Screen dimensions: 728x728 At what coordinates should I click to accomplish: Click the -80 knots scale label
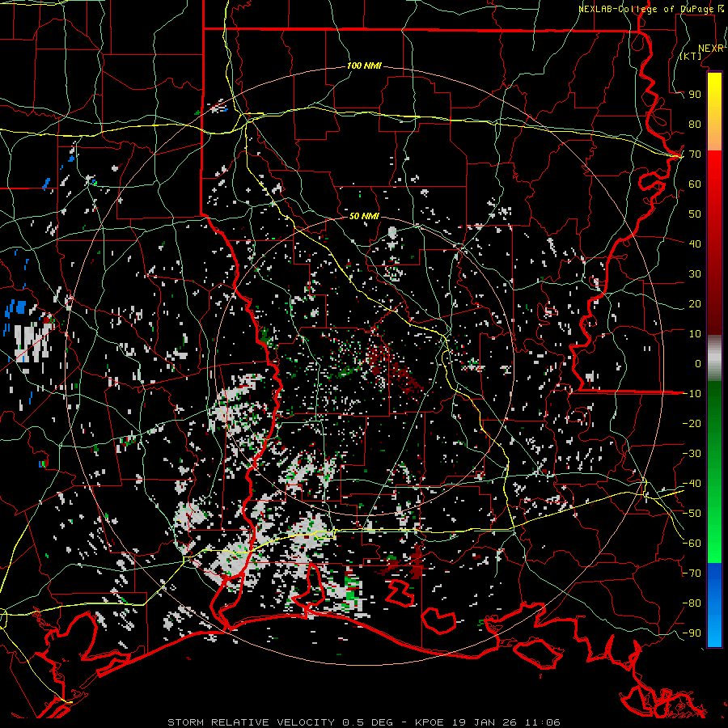click(x=692, y=603)
